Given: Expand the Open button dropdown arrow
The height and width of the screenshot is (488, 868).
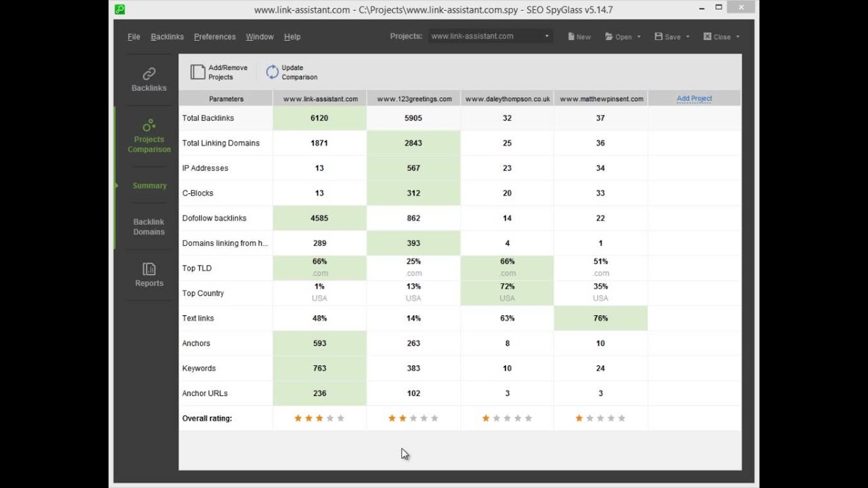Looking at the screenshot, I should [x=639, y=37].
